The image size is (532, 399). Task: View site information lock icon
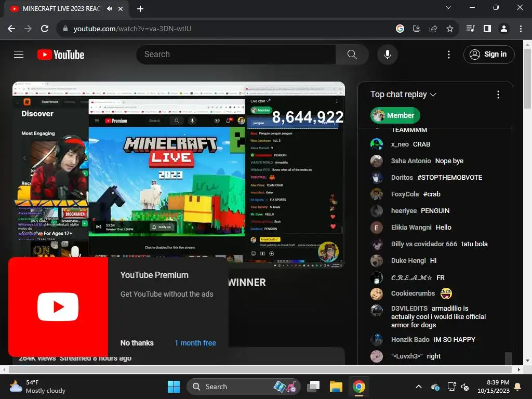tap(65, 29)
